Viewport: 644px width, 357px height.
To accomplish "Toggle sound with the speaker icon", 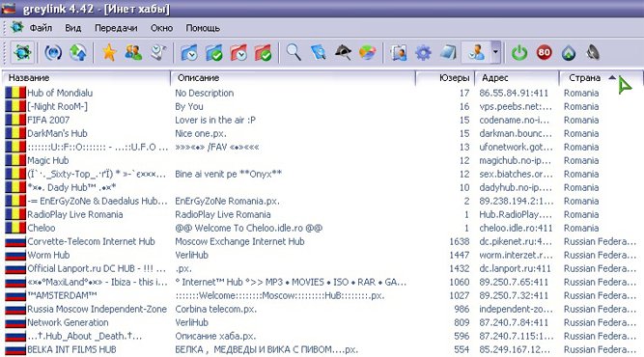I will (x=593, y=52).
